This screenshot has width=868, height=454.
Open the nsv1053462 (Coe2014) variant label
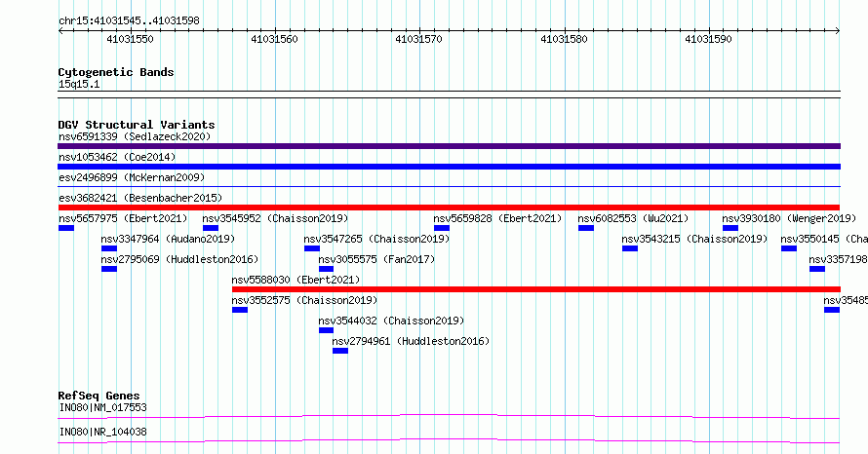pos(117,157)
